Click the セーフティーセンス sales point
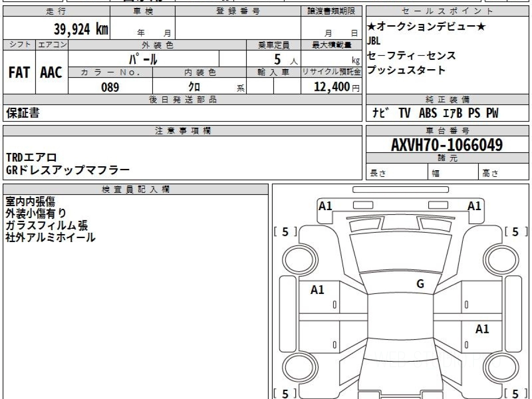 pyautogui.click(x=411, y=56)
